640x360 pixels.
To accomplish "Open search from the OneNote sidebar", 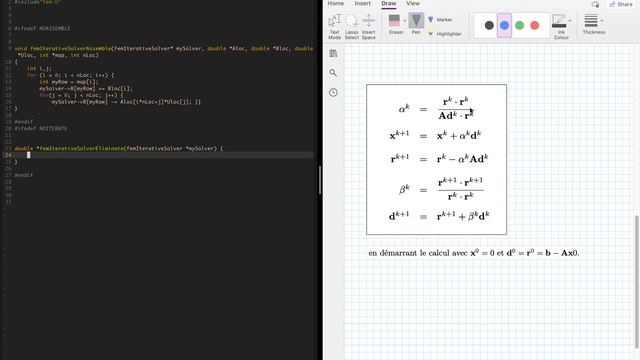I will pyautogui.click(x=333, y=73).
